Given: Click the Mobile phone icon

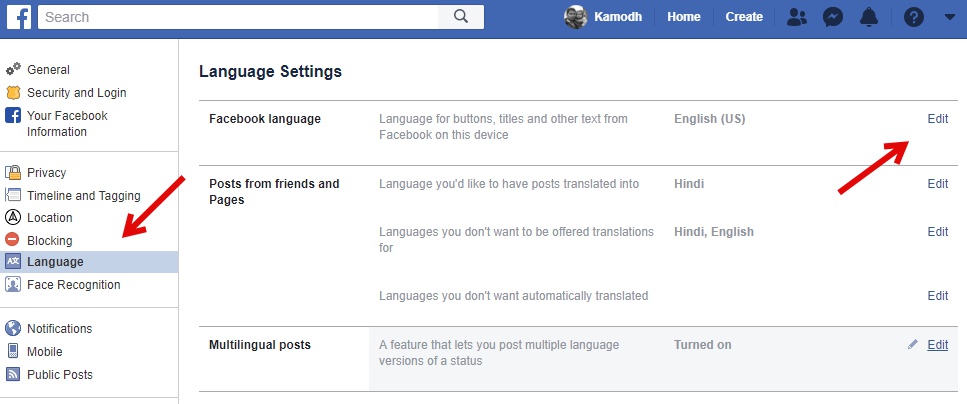Looking at the screenshot, I should (x=13, y=351).
